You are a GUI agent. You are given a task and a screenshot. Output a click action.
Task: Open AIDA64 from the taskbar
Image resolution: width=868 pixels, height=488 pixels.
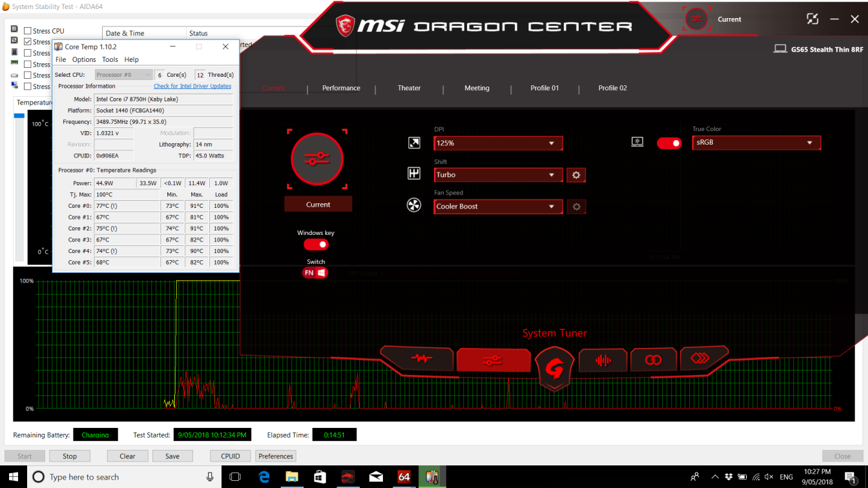(x=404, y=477)
